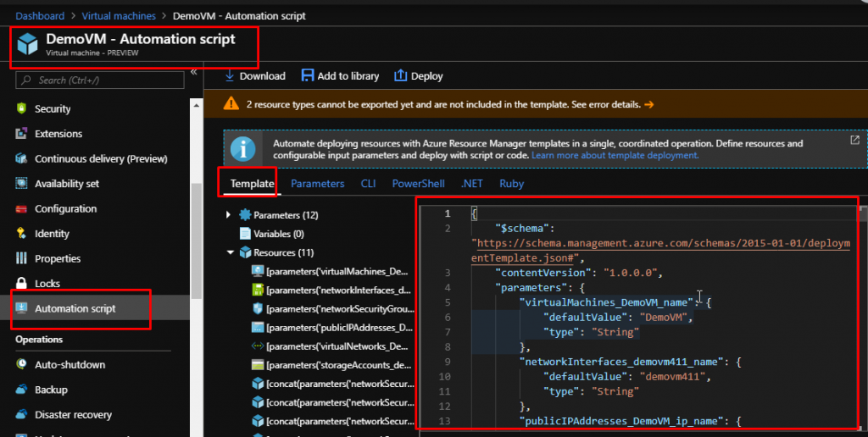The image size is (868, 437).
Task: Click the Security shield icon
Action: (x=21, y=108)
